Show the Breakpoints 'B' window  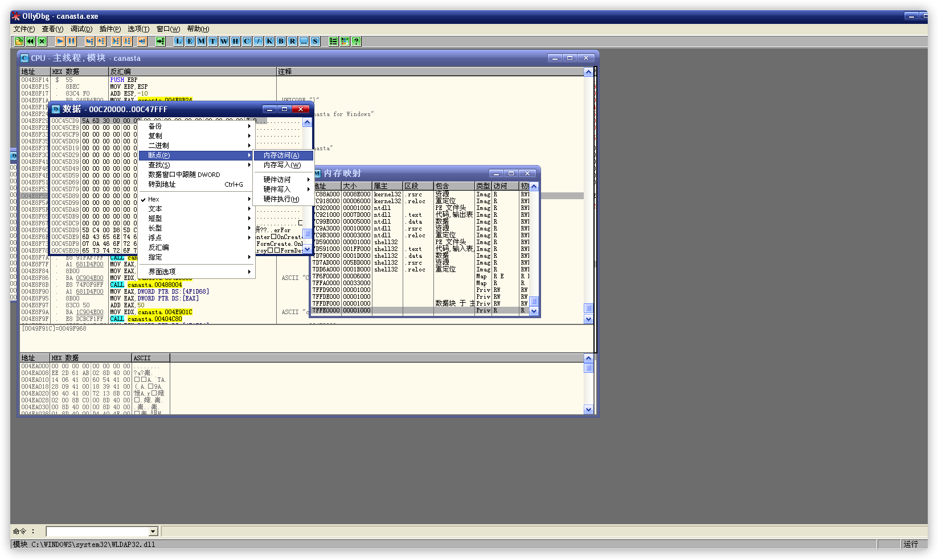[281, 42]
